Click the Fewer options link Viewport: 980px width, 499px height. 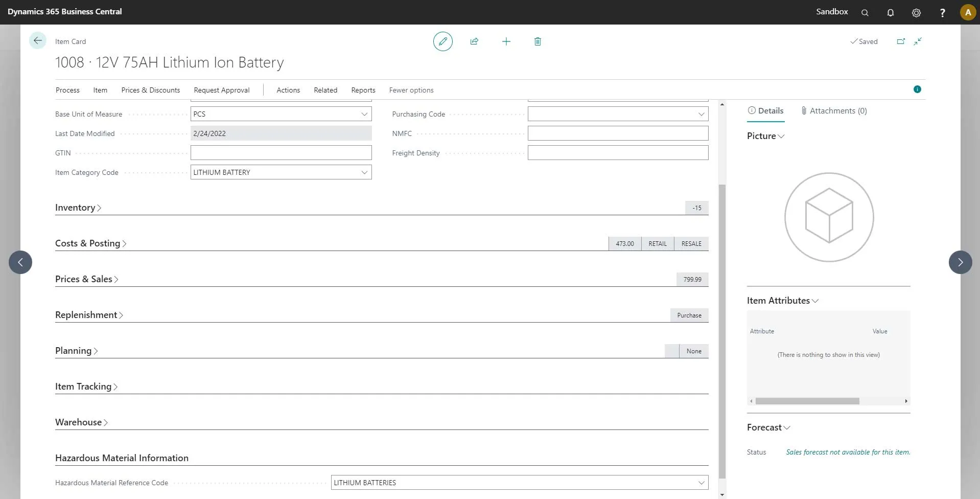[x=411, y=90]
